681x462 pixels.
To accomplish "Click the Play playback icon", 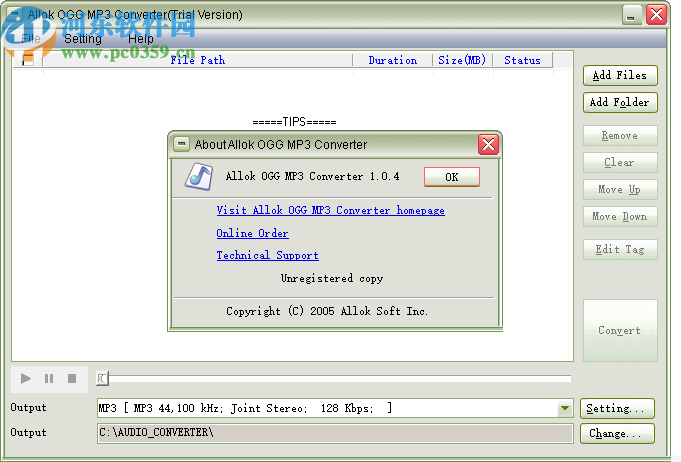I will (x=26, y=379).
